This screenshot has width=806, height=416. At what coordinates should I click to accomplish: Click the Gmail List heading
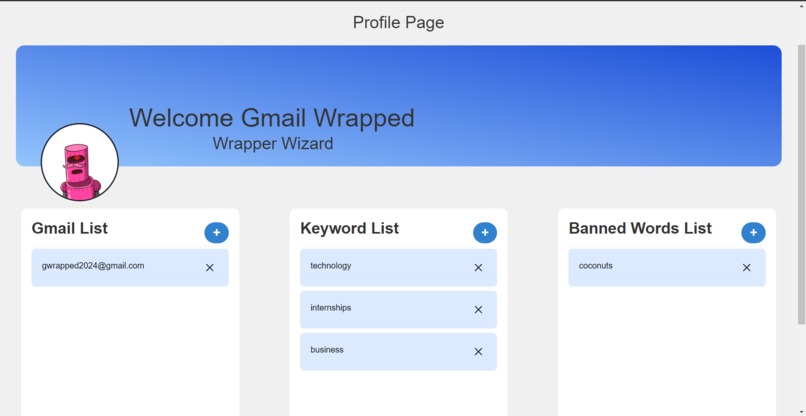(x=70, y=228)
